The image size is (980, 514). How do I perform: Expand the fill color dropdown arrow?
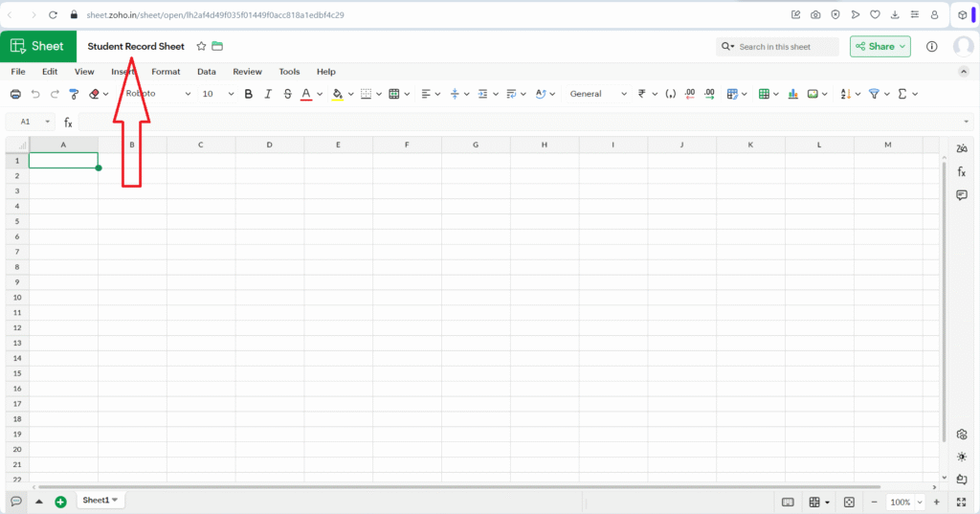pos(350,95)
